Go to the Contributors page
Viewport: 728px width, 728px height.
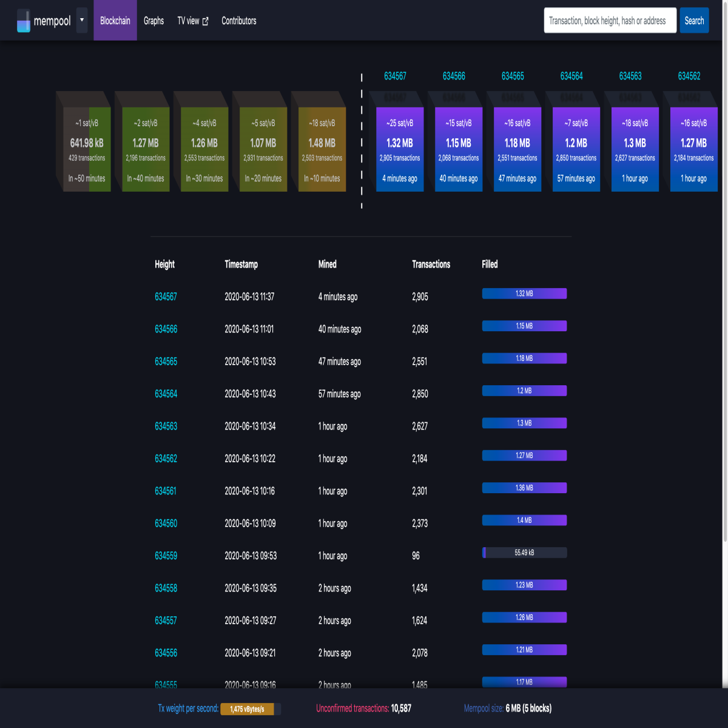(239, 21)
